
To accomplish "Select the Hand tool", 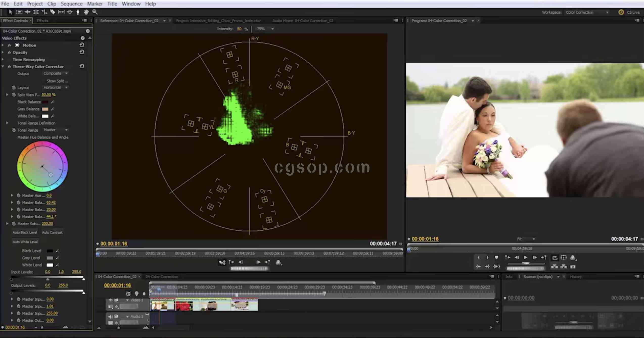I will tap(86, 12).
